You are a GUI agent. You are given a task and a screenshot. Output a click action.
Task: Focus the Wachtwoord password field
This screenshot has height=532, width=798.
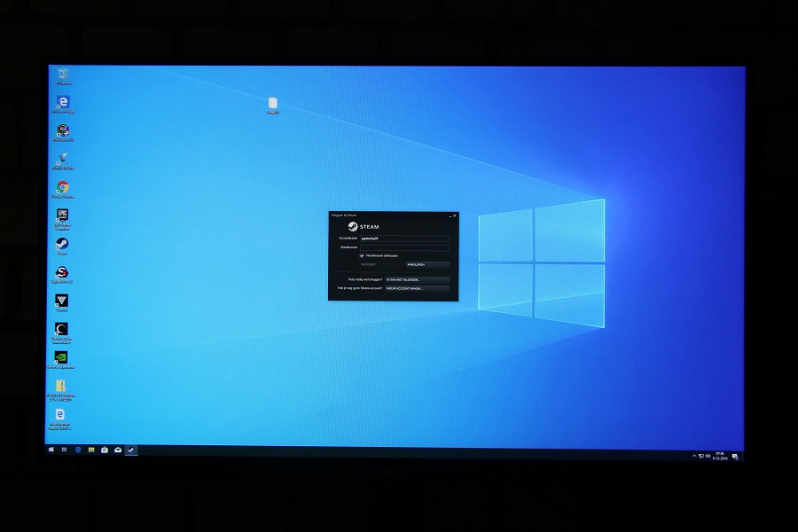[x=404, y=247]
